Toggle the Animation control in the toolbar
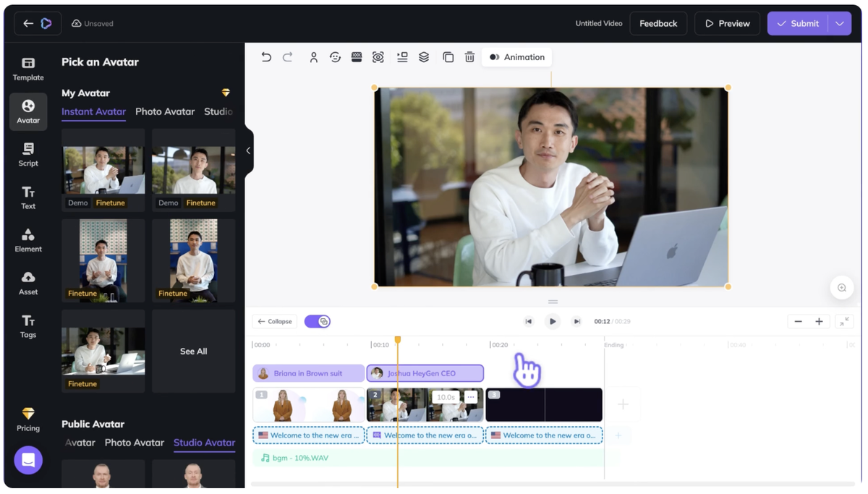 pyautogui.click(x=516, y=56)
